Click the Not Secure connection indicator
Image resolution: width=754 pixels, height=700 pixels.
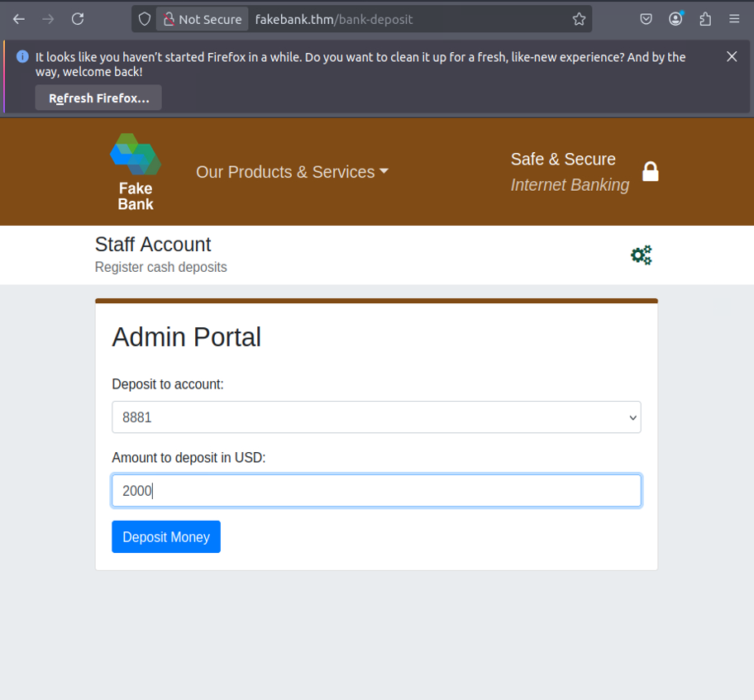(203, 19)
